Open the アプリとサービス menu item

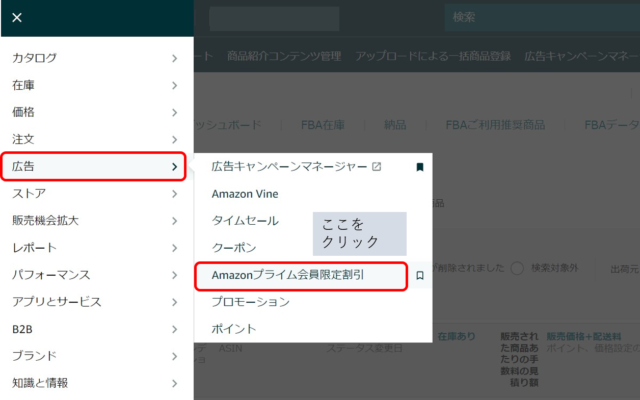[x=97, y=302]
